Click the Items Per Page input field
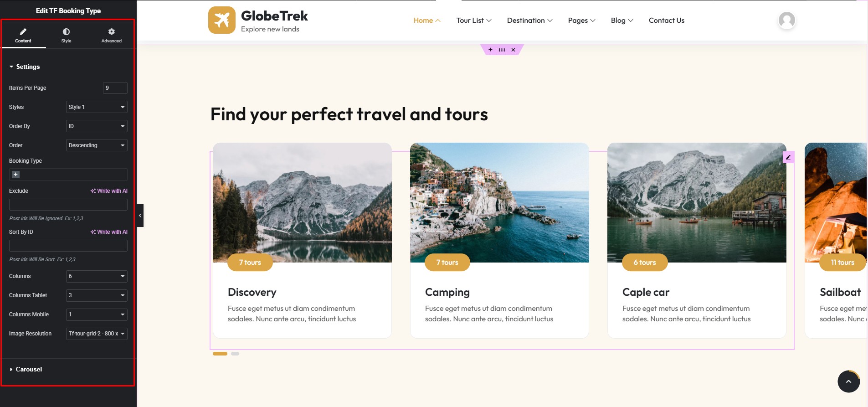 (115, 88)
